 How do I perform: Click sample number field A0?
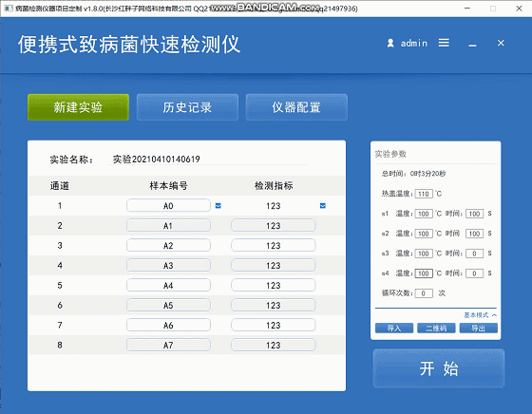pos(168,205)
